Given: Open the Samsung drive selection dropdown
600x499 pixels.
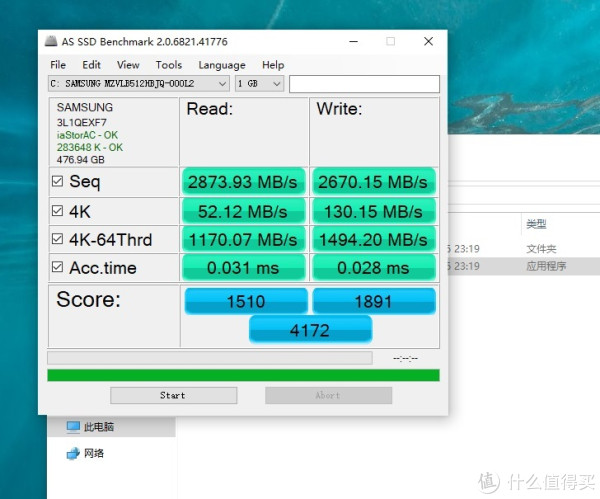Looking at the screenshot, I should (x=138, y=84).
